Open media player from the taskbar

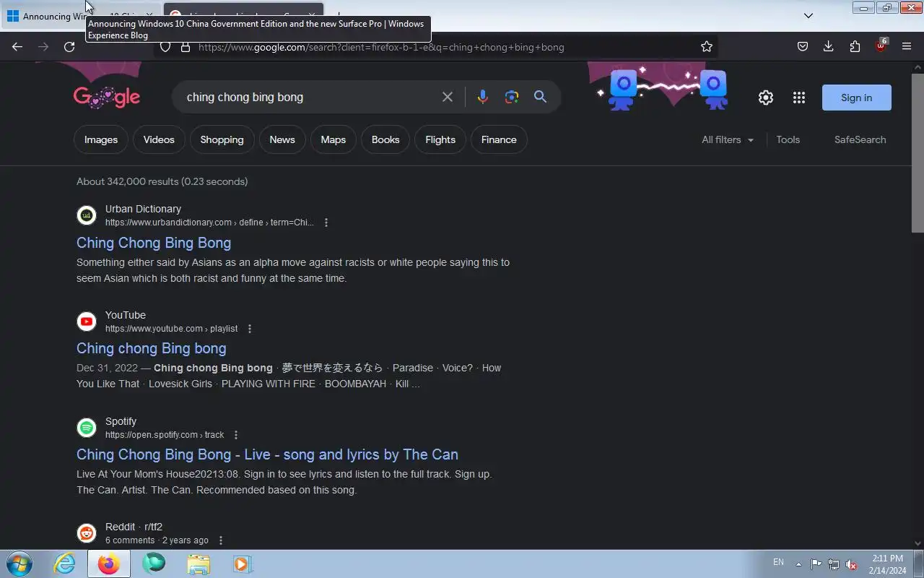[243, 564]
